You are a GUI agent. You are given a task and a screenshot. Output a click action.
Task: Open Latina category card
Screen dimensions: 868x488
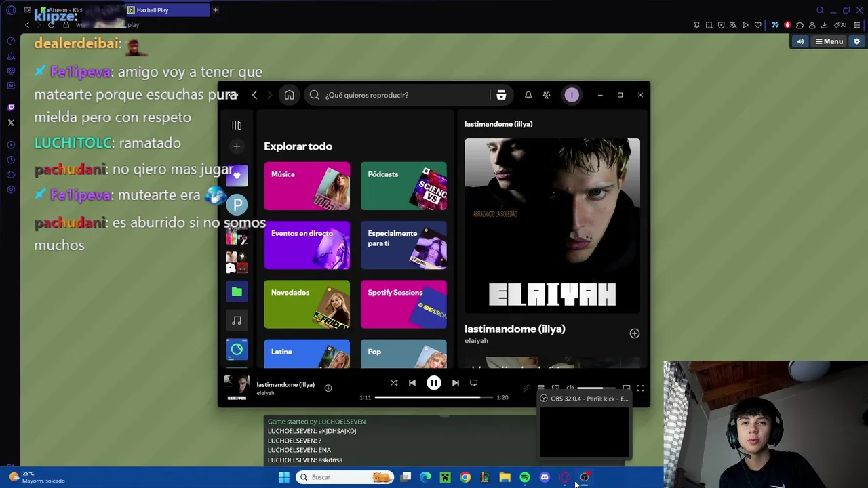(307, 354)
